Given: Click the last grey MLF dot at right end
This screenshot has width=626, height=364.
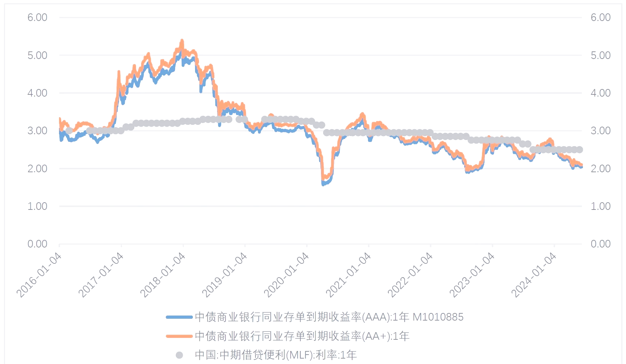Looking at the screenshot, I should (579, 149).
